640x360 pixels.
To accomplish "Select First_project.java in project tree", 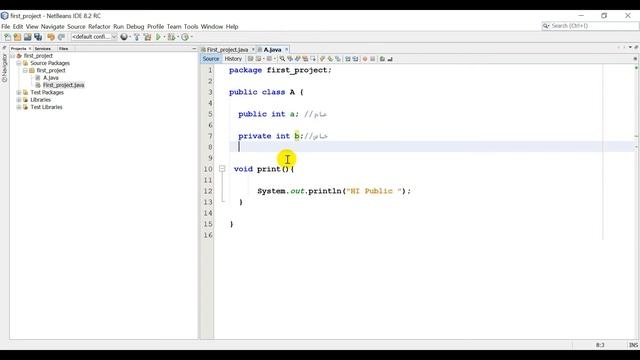I will point(63,85).
